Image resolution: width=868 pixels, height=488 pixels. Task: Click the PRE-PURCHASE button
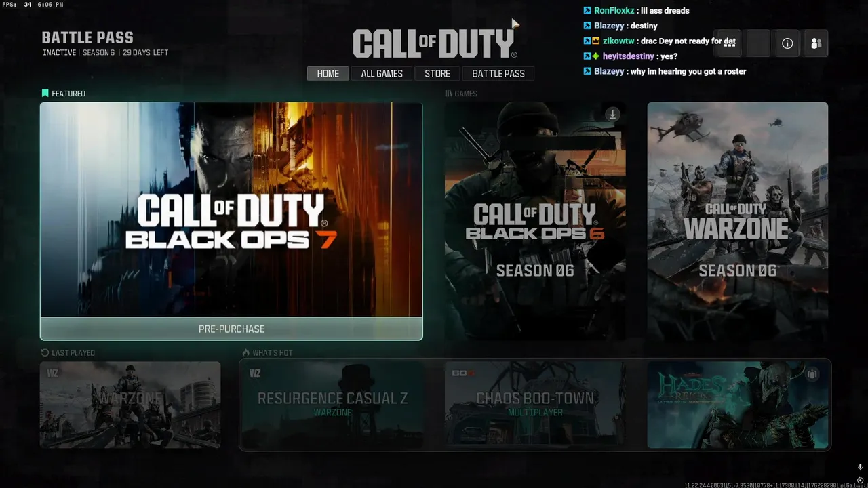(x=231, y=329)
